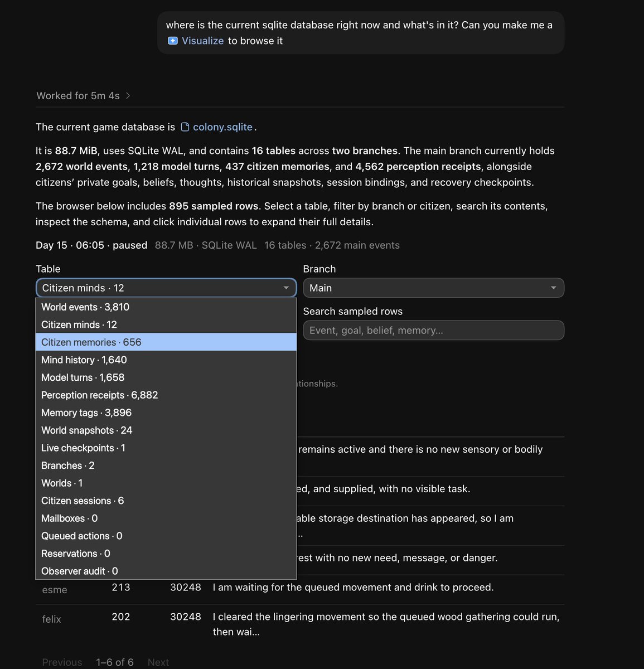Click the esme citizen row name

(x=55, y=590)
